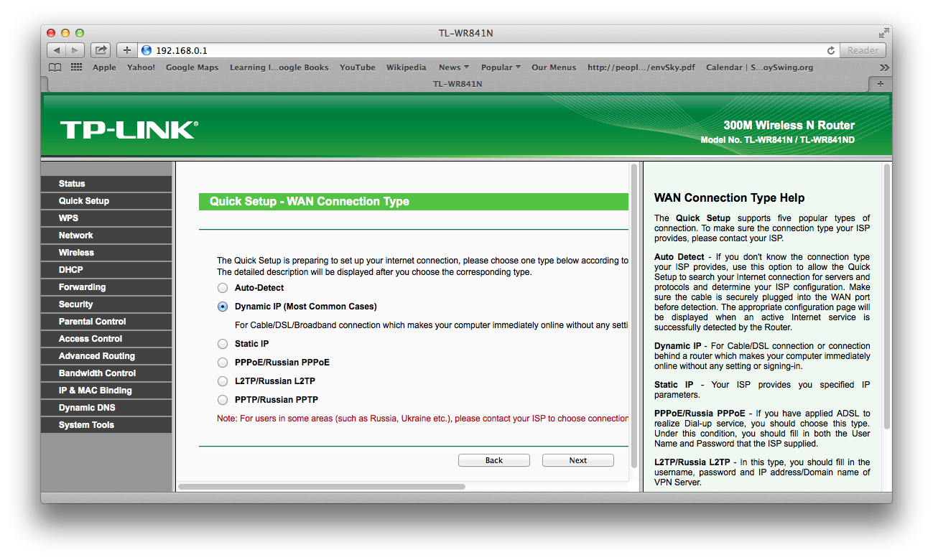Open the Apple bookmark

(104, 67)
